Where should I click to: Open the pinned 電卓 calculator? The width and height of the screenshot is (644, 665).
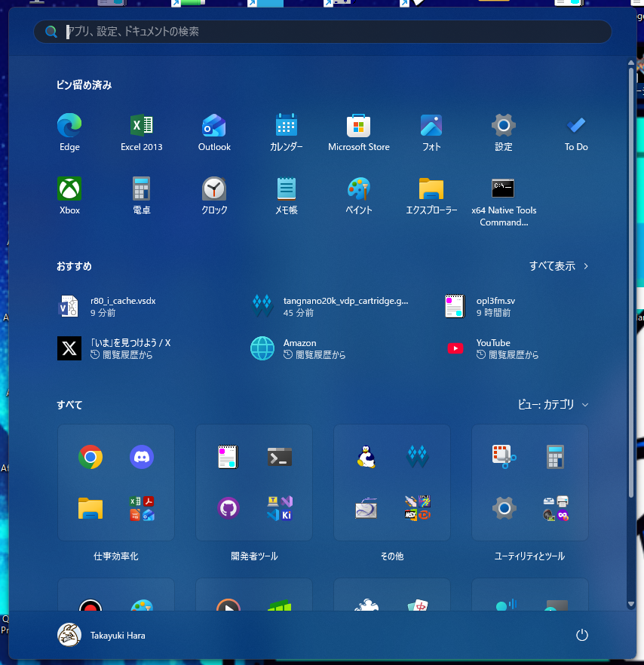(x=141, y=195)
